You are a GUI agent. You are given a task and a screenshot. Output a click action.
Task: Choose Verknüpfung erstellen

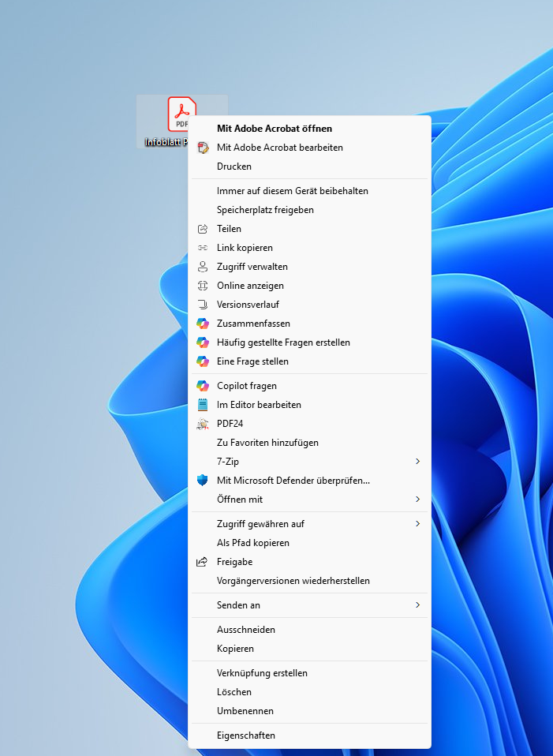(309, 673)
